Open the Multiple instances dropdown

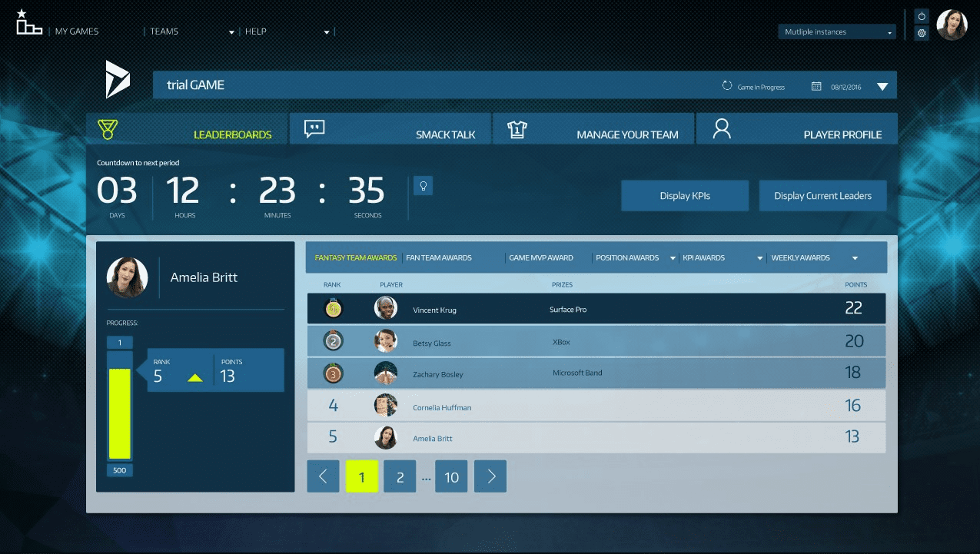837,32
